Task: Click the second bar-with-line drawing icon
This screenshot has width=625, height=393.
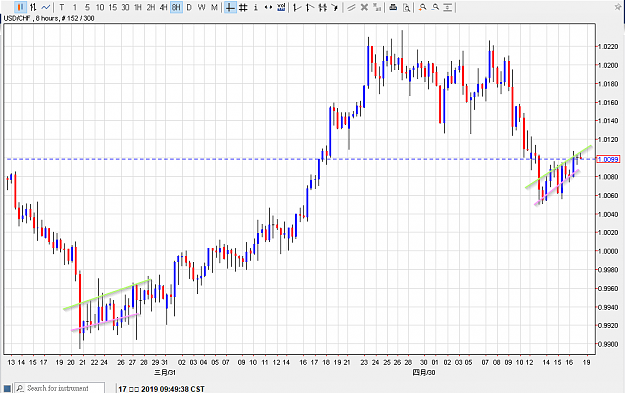Action: (309, 7)
